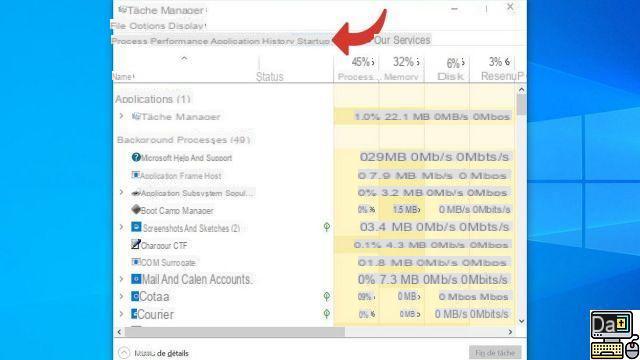Select the COM Surrogate row name
The width and height of the screenshot is (640, 360).
click(x=168, y=263)
